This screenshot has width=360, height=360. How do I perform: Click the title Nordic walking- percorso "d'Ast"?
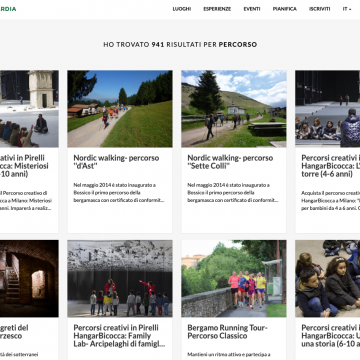click(x=116, y=162)
